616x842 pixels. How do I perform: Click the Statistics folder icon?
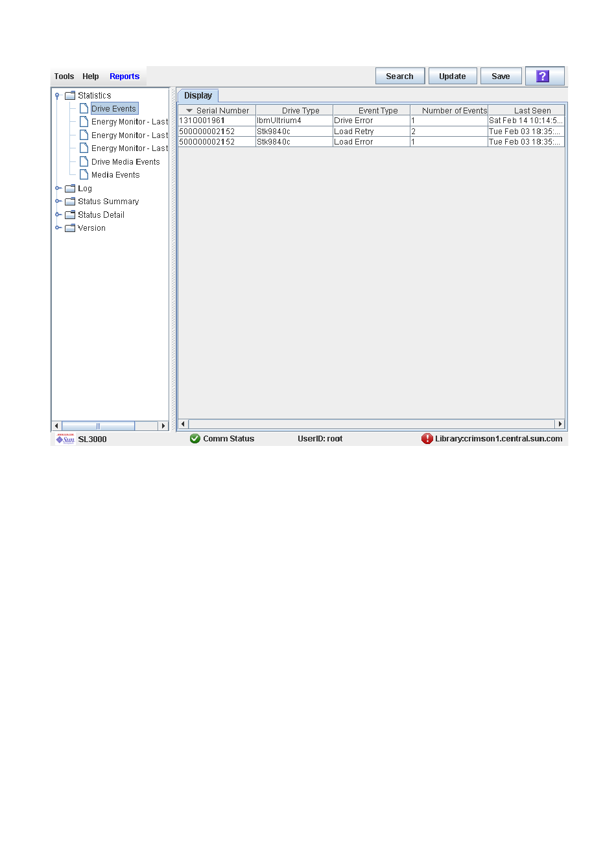pos(70,96)
